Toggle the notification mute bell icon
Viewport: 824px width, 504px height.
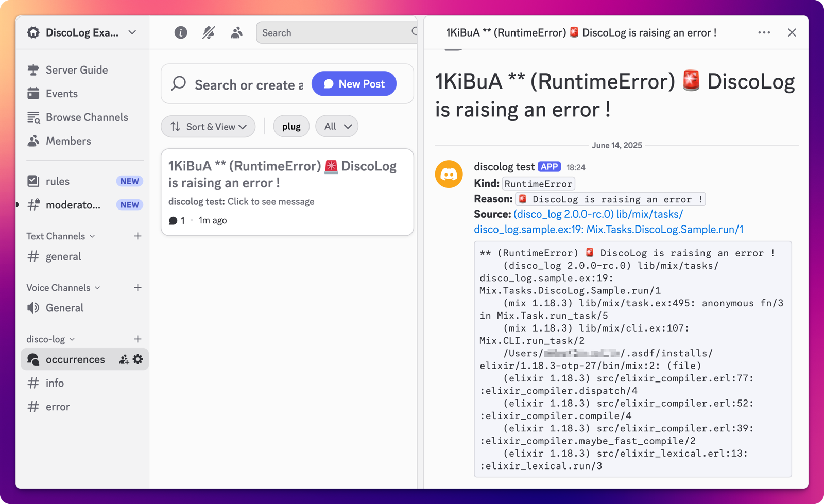coord(209,33)
